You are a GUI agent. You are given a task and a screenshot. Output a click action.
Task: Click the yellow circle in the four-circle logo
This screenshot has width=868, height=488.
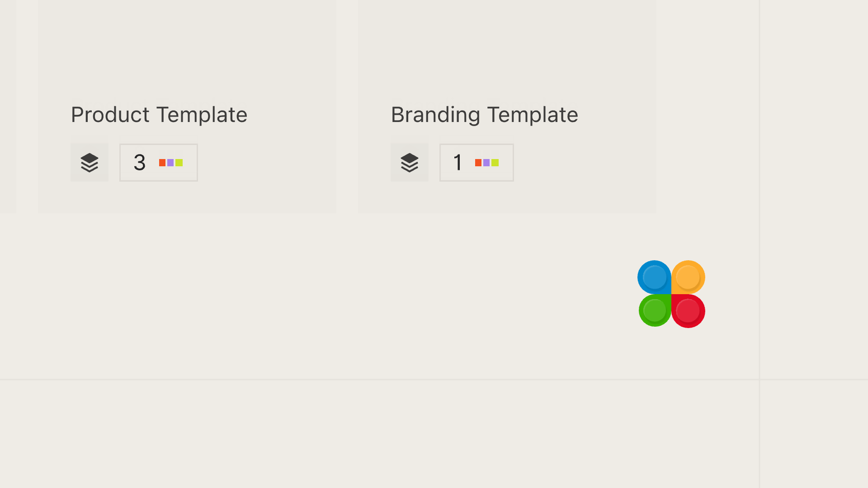tap(688, 277)
